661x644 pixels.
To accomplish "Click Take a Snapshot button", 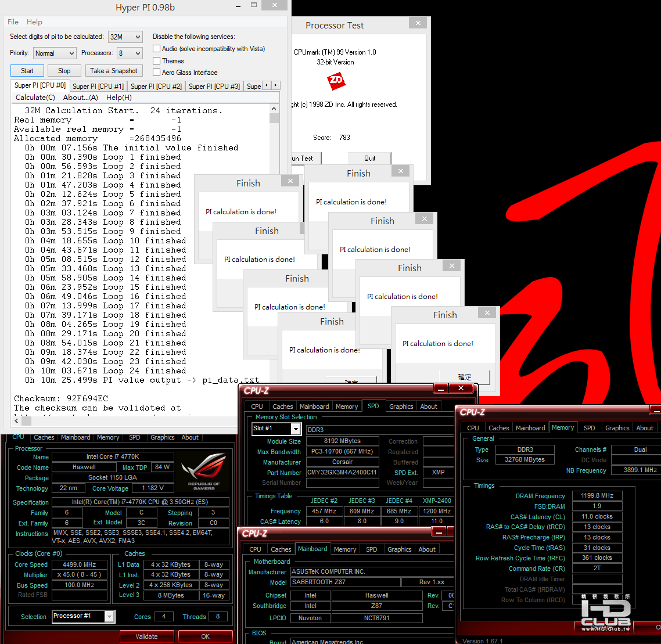I will 114,71.
